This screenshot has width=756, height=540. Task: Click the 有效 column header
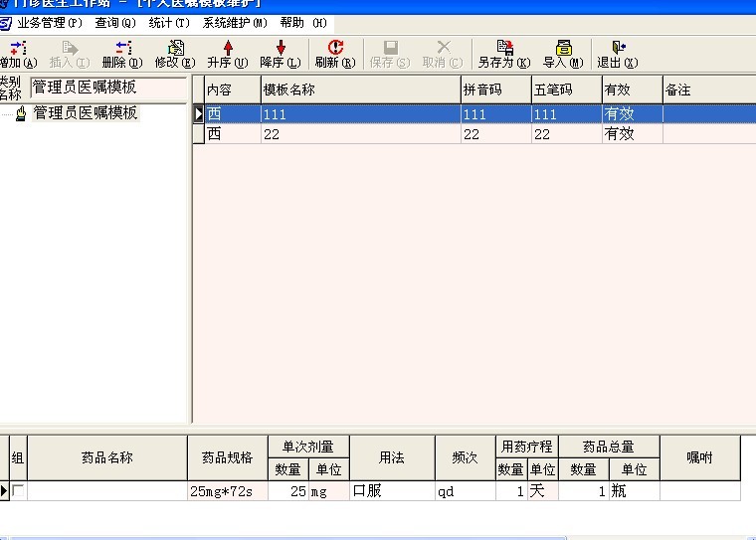[633, 90]
